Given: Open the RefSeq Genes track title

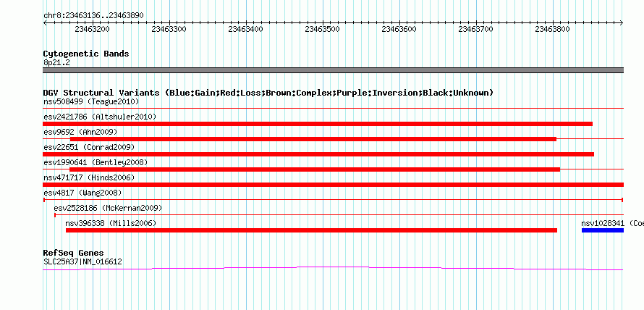Looking at the screenshot, I should pos(74,253).
